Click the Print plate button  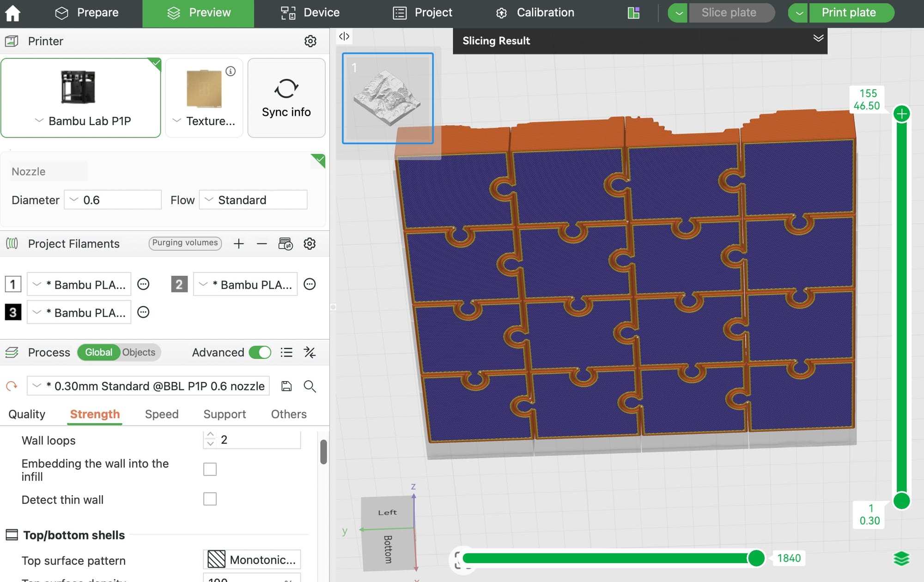[848, 13]
